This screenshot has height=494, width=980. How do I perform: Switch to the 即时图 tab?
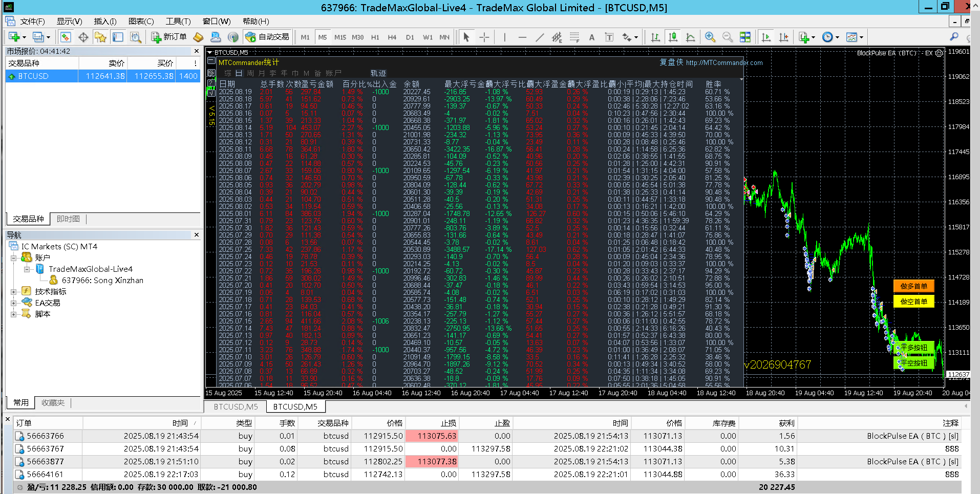coord(68,219)
